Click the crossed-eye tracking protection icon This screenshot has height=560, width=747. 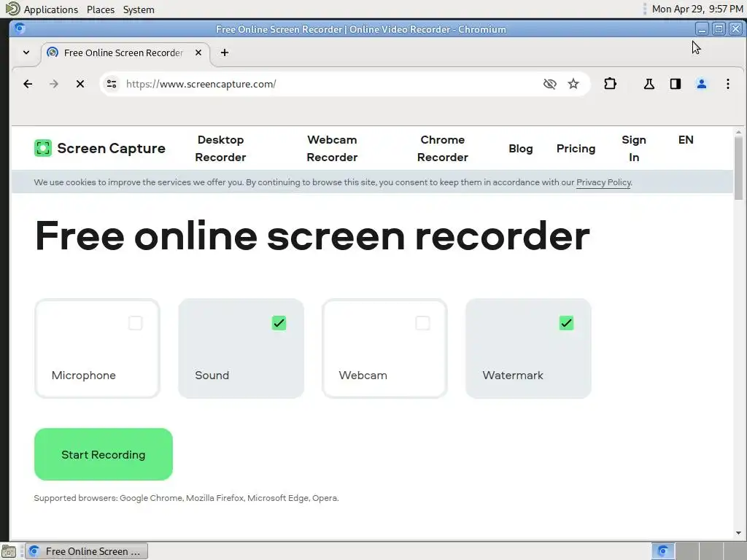coord(550,85)
